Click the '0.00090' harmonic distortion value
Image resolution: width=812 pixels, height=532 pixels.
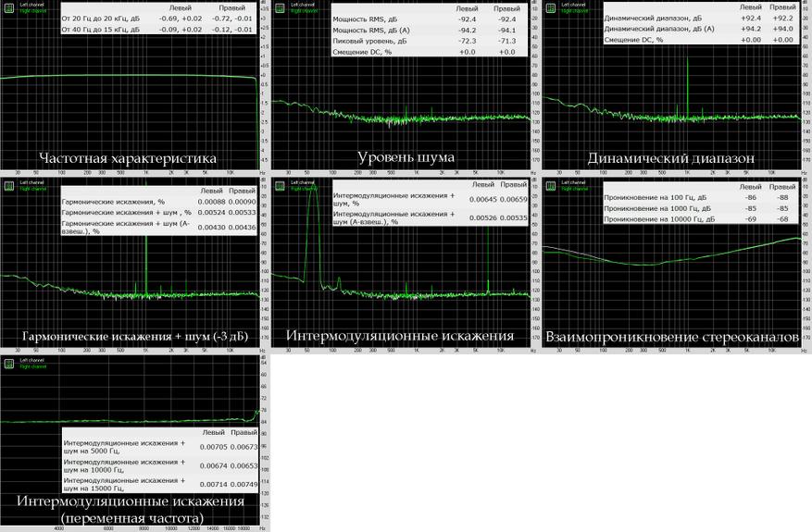coord(243,202)
